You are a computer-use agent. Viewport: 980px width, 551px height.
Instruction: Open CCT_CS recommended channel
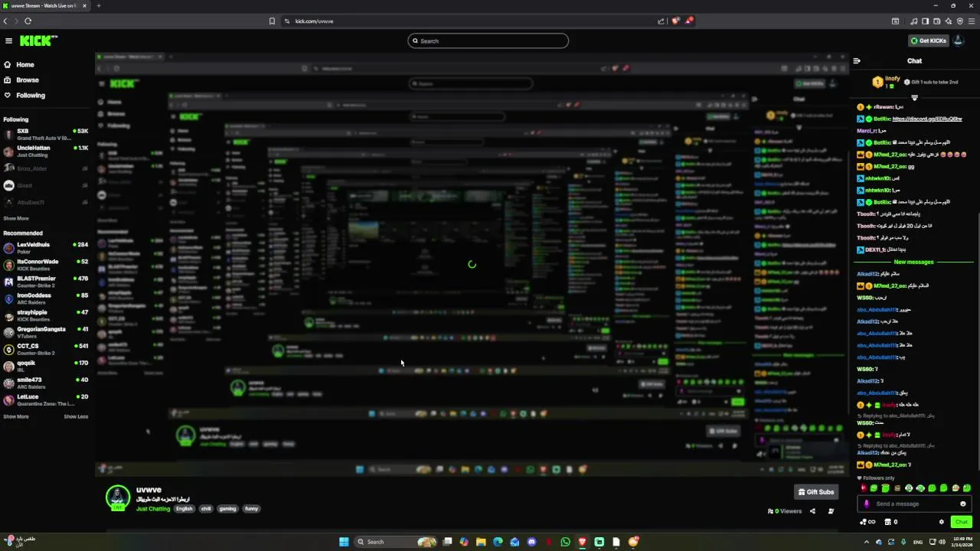(x=46, y=349)
